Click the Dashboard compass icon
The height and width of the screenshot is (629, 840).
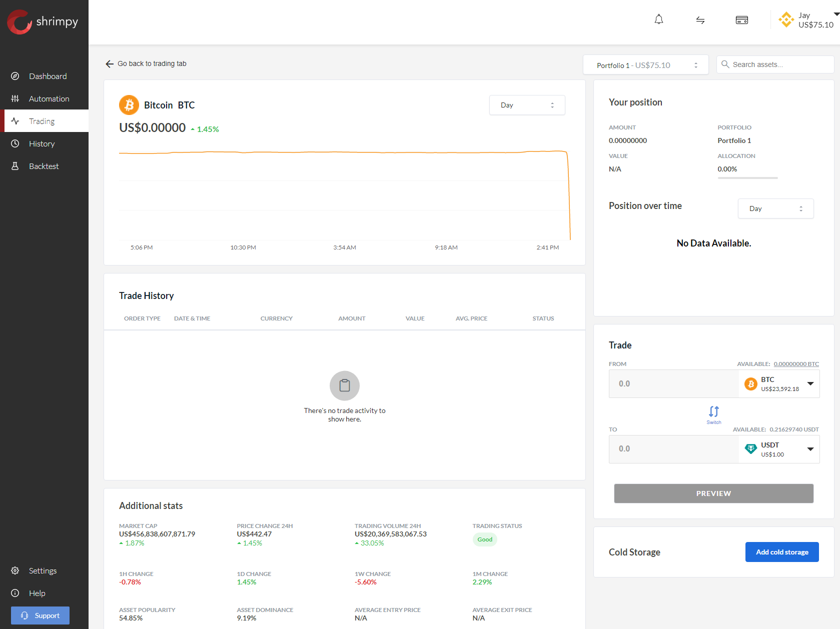(15, 76)
